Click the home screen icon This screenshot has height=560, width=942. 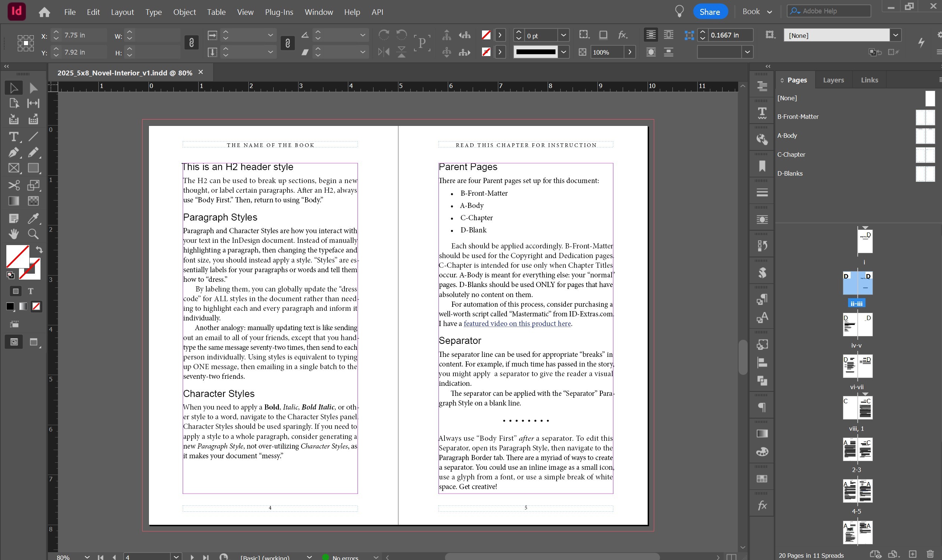point(45,12)
